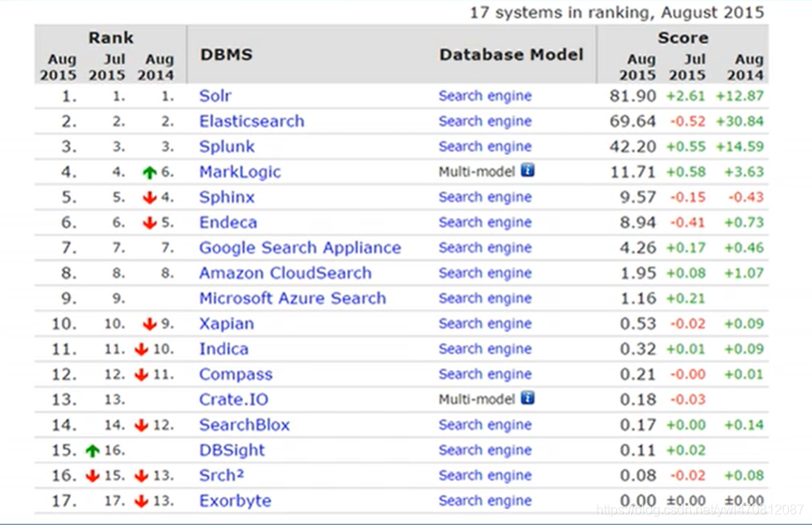Click the info icon next to MarkLogic's Multi-model
The image size is (812, 525).
pyautogui.click(x=527, y=170)
